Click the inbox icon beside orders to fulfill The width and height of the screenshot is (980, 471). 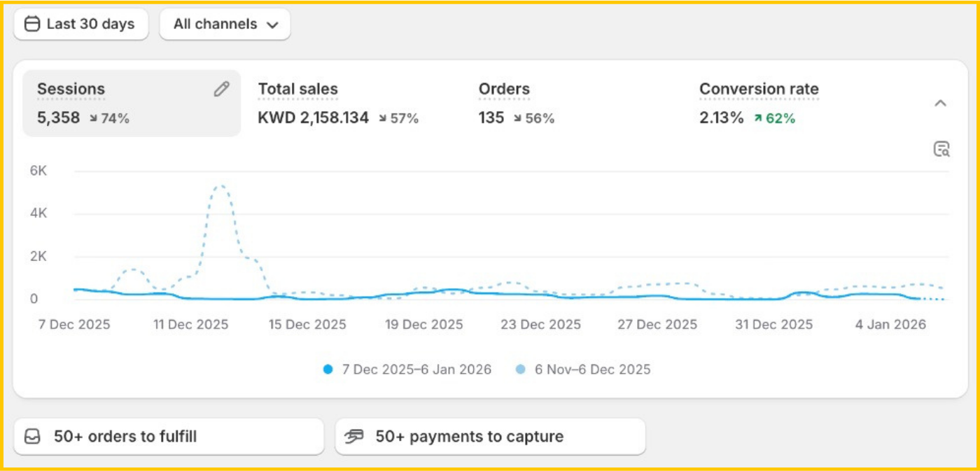(x=32, y=437)
